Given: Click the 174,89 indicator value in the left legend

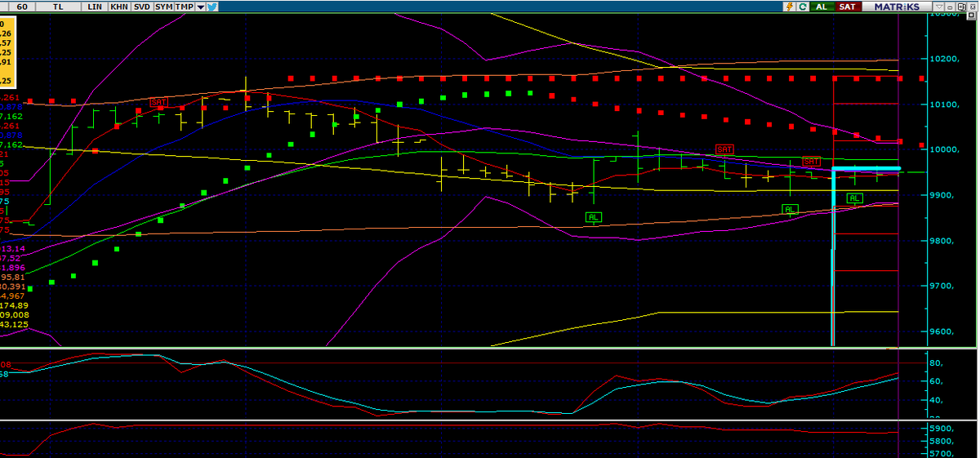Looking at the screenshot, I should coord(14,305).
